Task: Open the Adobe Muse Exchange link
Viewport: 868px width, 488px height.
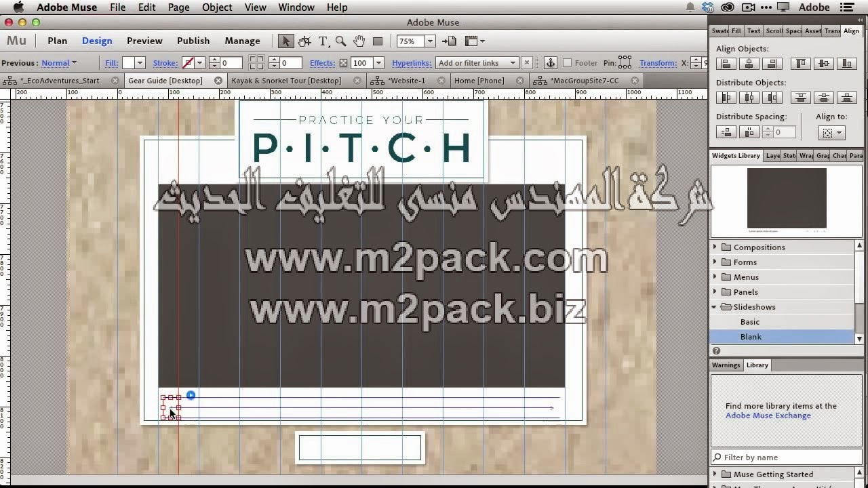Action: [x=768, y=415]
